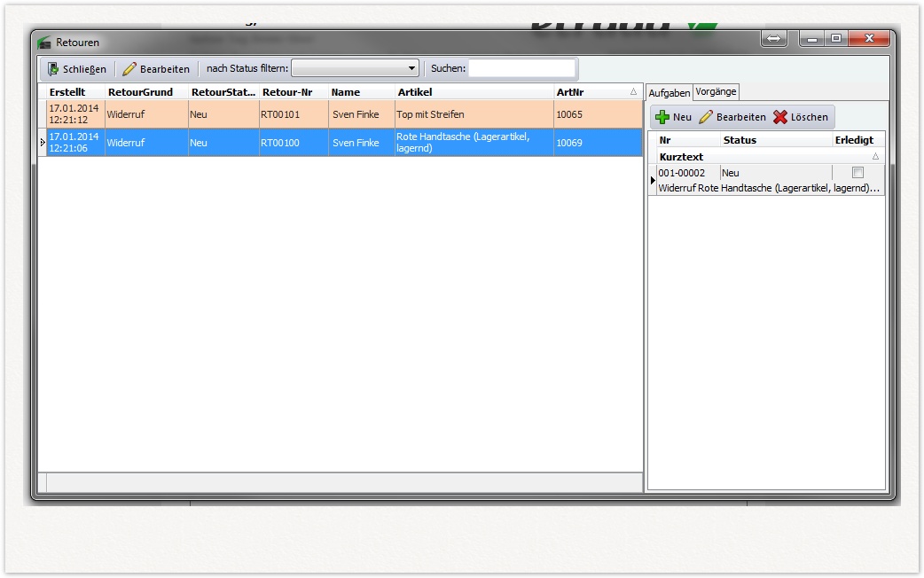This screenshot has width=924, height=578.
Task: Click the Kurztext header sort arrow
Action: tap(876, 157)
